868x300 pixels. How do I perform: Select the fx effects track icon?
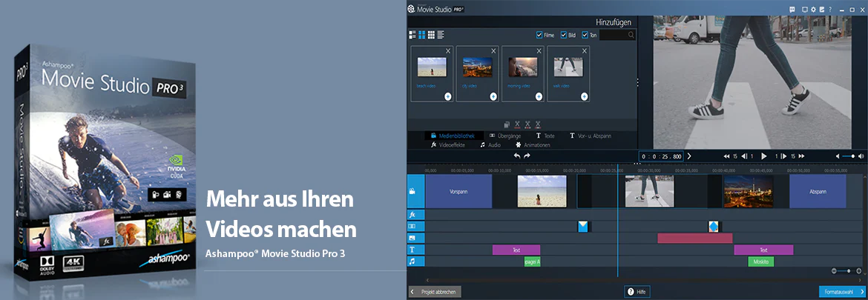click(412, 214)
